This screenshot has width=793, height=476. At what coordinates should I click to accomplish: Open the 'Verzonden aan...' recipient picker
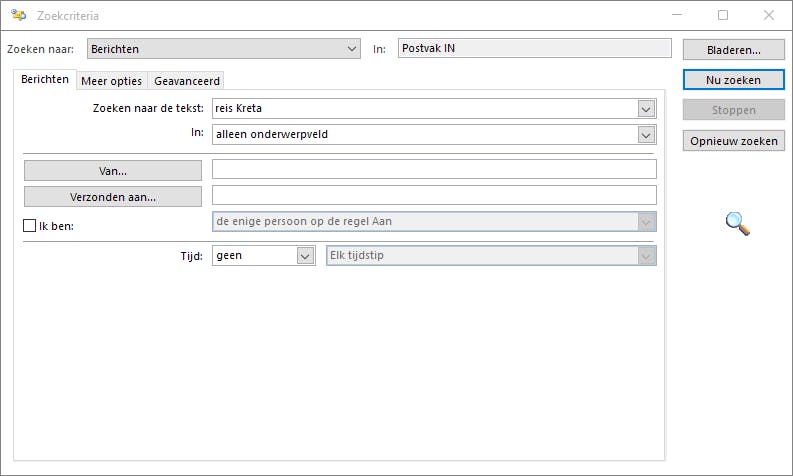point(113,196)
